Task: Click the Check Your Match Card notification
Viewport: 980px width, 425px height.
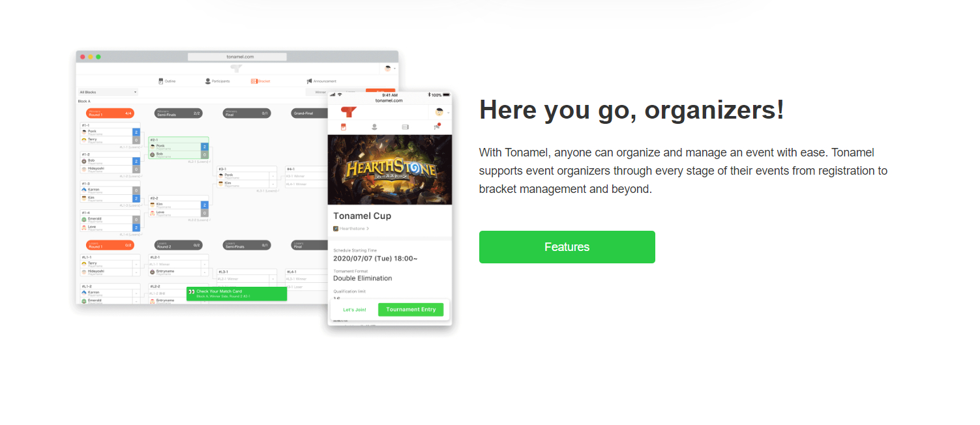Action: 237,293
